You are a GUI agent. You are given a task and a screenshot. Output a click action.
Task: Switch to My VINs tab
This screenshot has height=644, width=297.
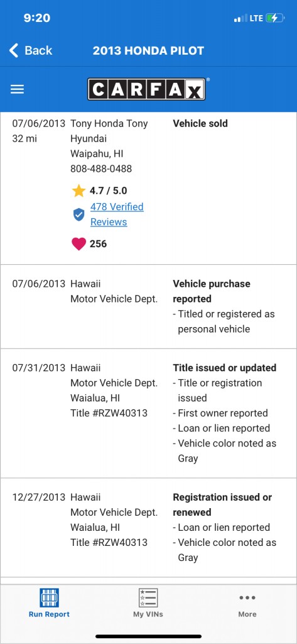pos(148,603)
